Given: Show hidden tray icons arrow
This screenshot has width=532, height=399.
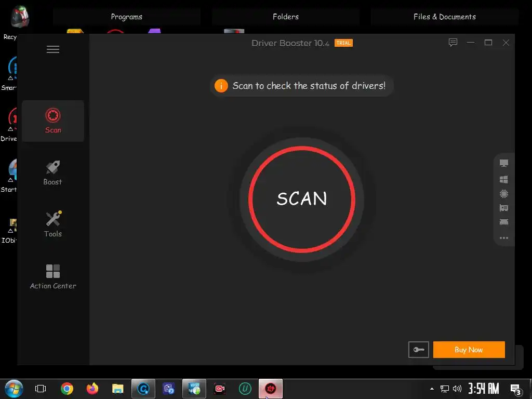Looking at the screenshot, I should point(432,389).
